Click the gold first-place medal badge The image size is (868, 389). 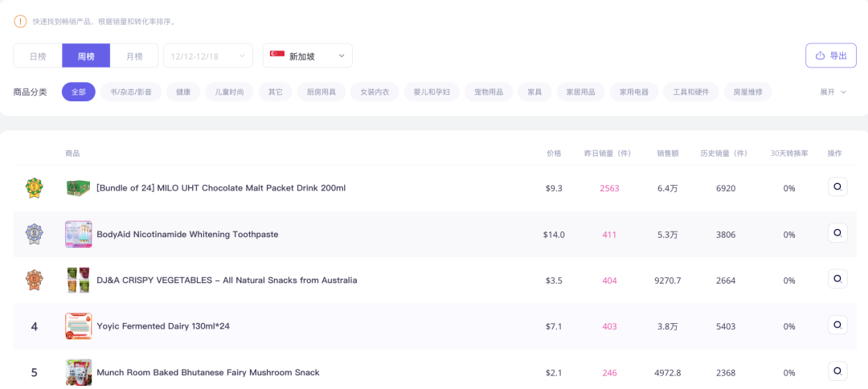click(35, 188)
